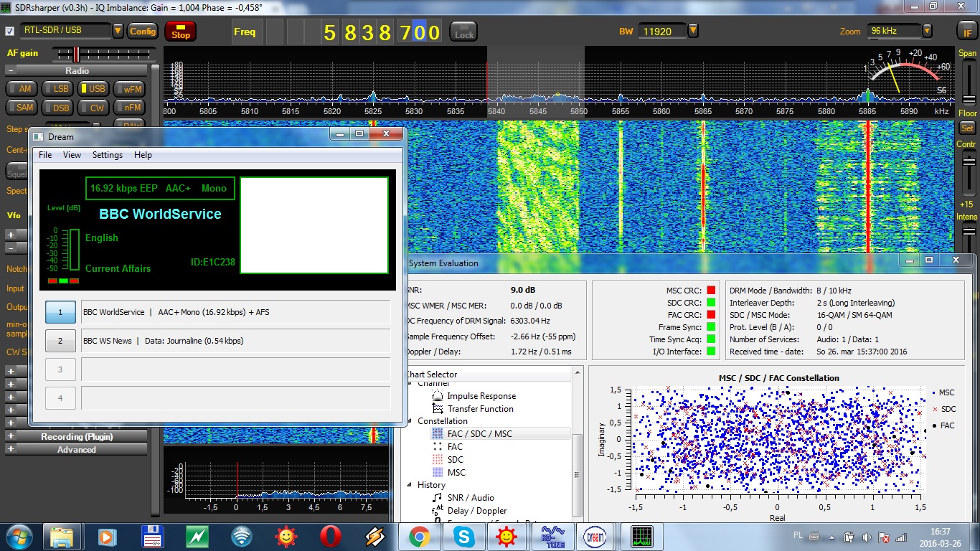
Task: Click the Chart Selector vertical scrollbar
Action: pyautogui.click(x=577, y=443)
